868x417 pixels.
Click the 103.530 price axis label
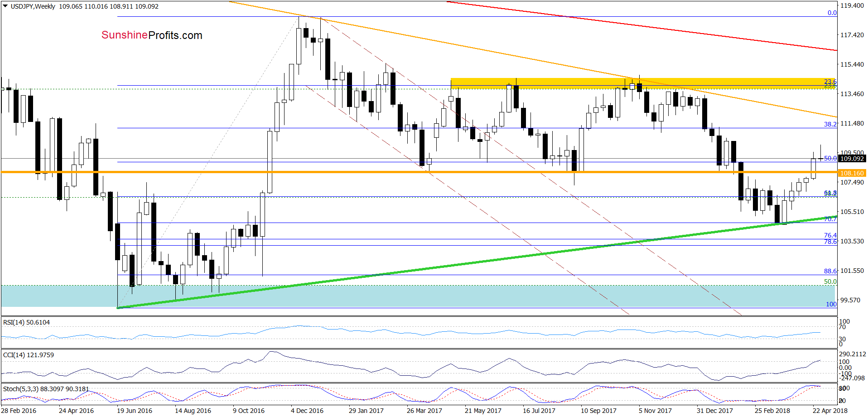point(852,241)
